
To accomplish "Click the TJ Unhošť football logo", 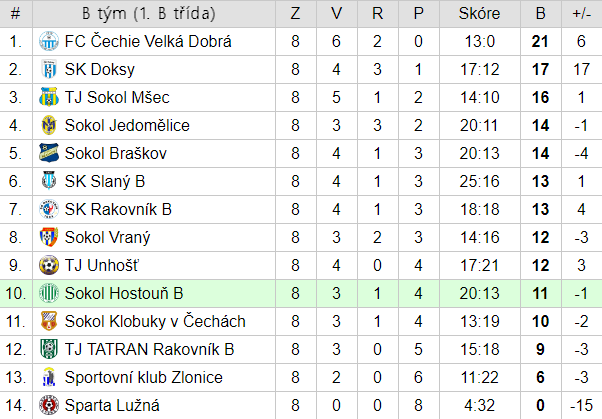I will [49, 265].
